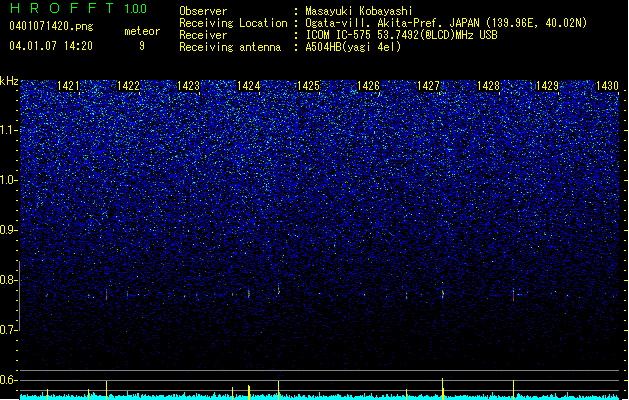This screenshot has height=400, width=629.
Task: Click the 0.8 kHz axis label
Action: point(8,280)
